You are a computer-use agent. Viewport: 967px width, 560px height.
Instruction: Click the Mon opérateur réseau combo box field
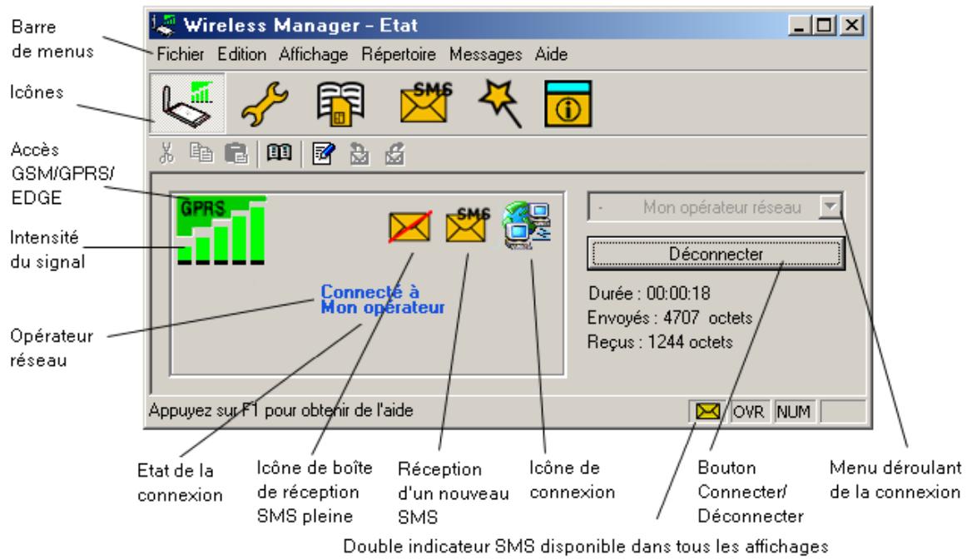coord(716,206)
